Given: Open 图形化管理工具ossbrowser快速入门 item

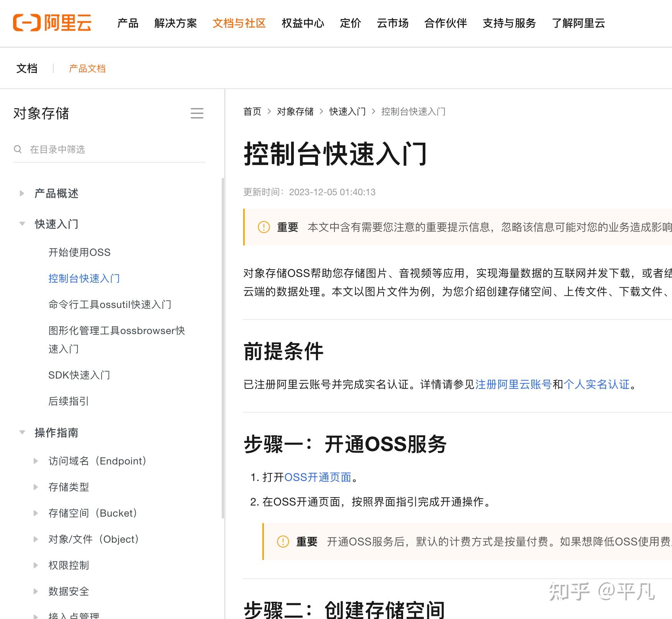Looking at the screenshot, I should click(117, 339).
